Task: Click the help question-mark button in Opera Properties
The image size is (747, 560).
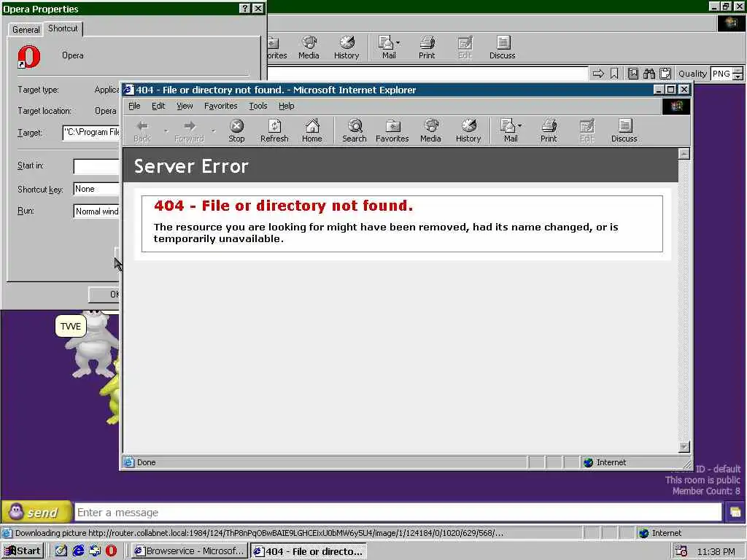Action: click(x=244, y=9)
